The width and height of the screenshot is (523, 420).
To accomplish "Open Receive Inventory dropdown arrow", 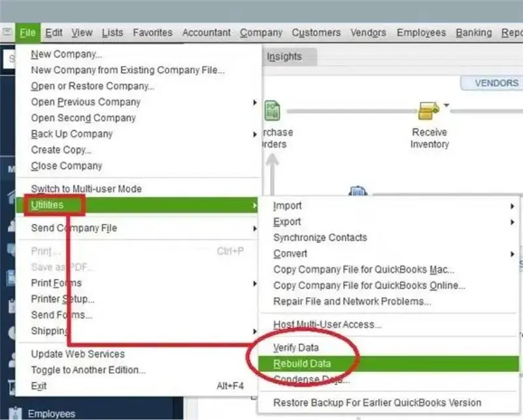I will [447, 105].
